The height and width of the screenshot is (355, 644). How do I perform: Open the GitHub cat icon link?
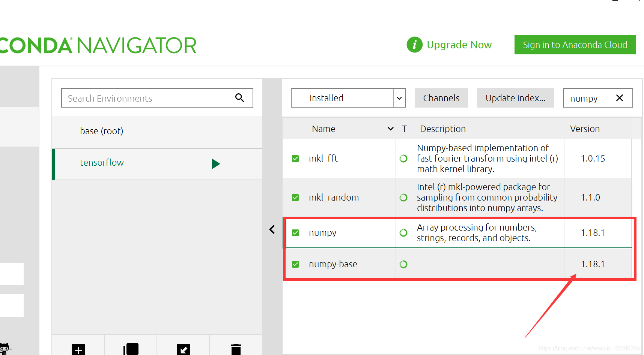5,349
